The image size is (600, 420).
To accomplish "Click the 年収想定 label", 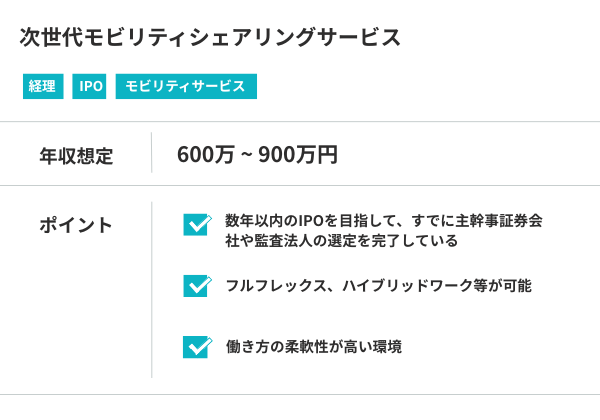I will pyautogui.click(x=76, y=156).
